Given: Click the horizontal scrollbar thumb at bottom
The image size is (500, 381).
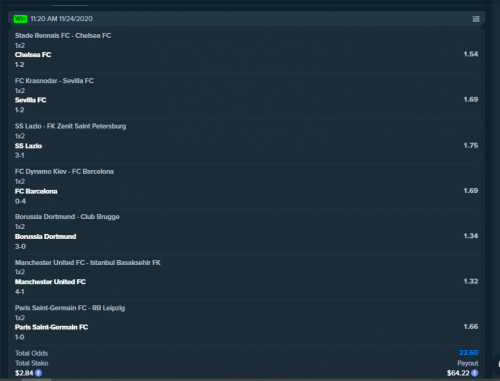Looking at the screenshot, I should pyautogui.click(x=37, y=380).
